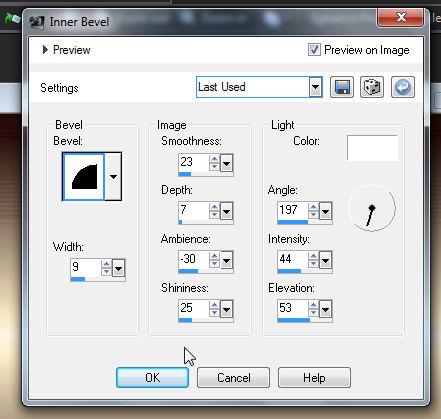Open the Bevel shape dropdown arrow
The image size is (441, 419).
(x=113, y=177)
